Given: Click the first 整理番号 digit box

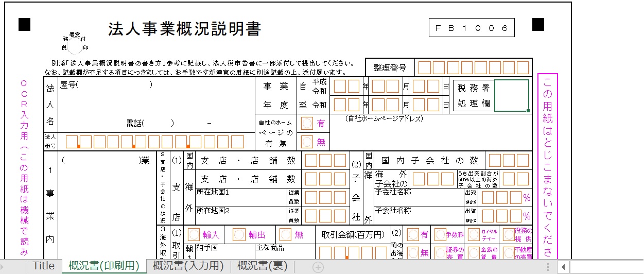Looking at the screenshot, I should tap(425, 67).
